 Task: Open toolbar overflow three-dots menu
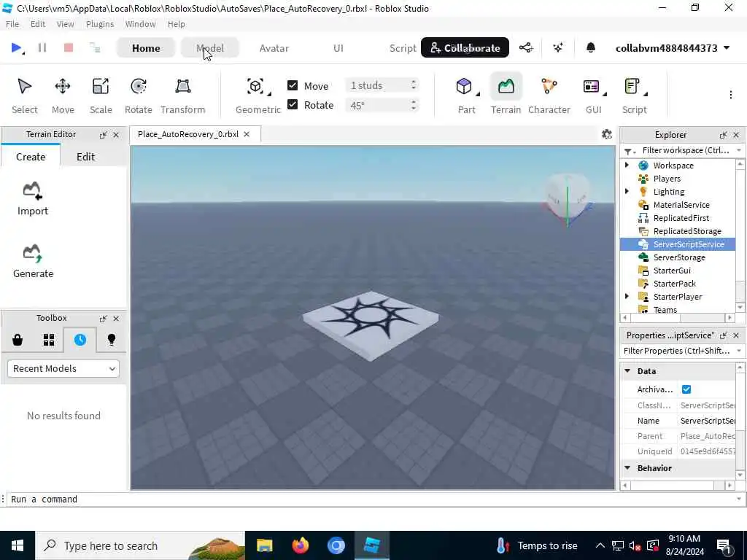tap(730, 95)
